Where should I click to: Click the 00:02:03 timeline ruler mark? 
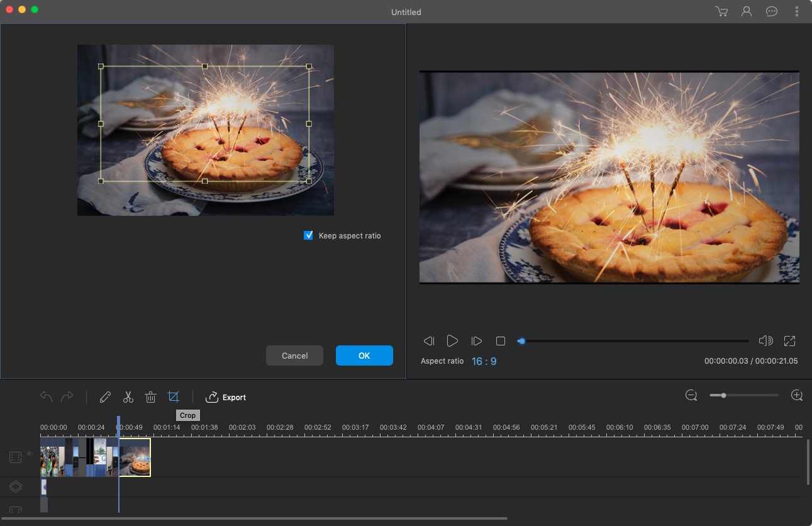pos(242,427)
